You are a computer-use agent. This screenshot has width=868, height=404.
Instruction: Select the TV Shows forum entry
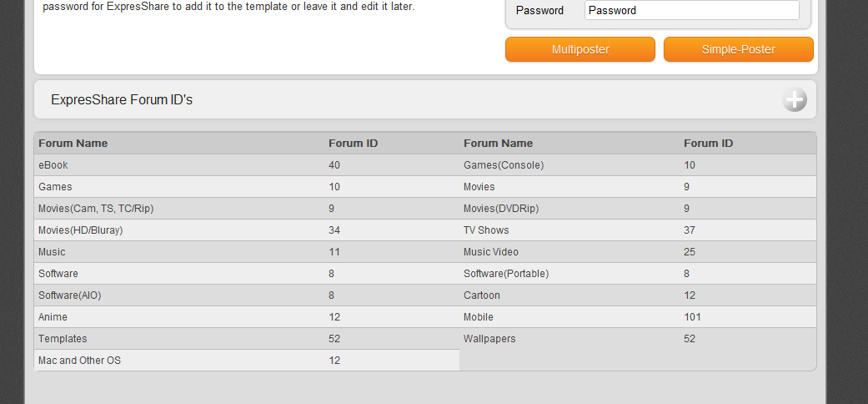(x=486, y=230)
